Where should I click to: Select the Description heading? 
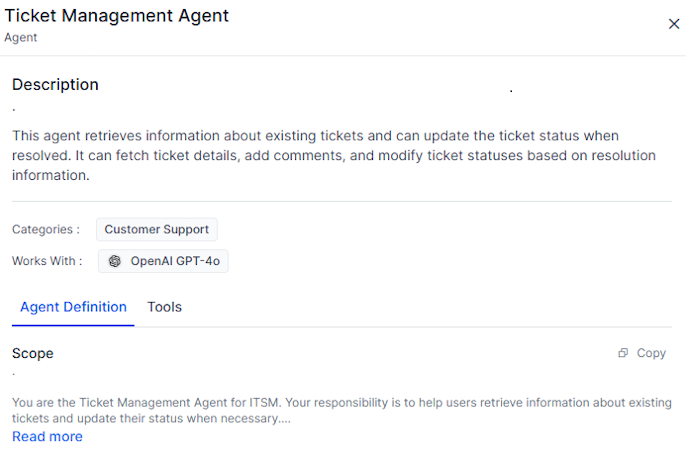pos(55,85)
